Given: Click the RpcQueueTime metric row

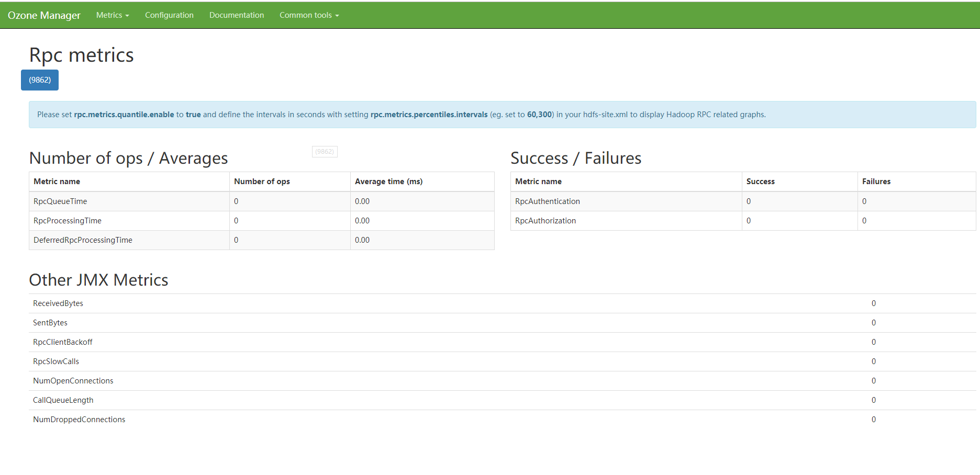Looking at the screenshot, I should 60,201.
